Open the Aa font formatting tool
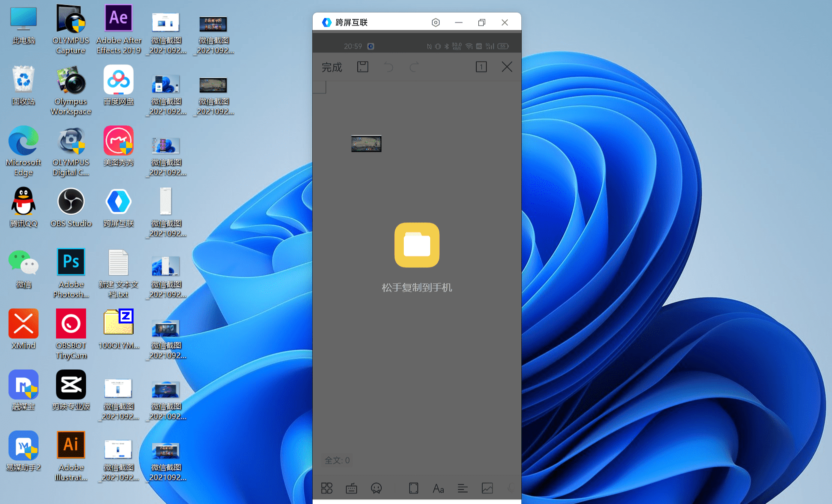 [438, 488]
